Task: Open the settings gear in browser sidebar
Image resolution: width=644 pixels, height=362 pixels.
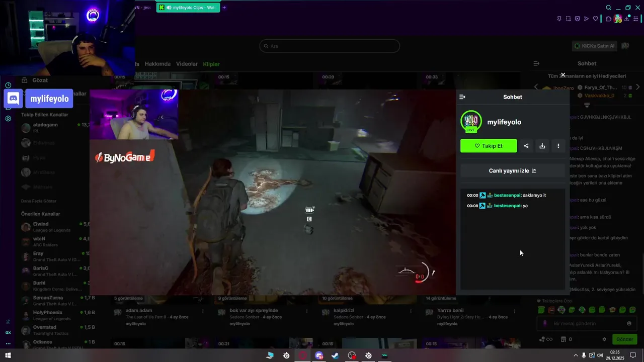Action: [8, 119]
